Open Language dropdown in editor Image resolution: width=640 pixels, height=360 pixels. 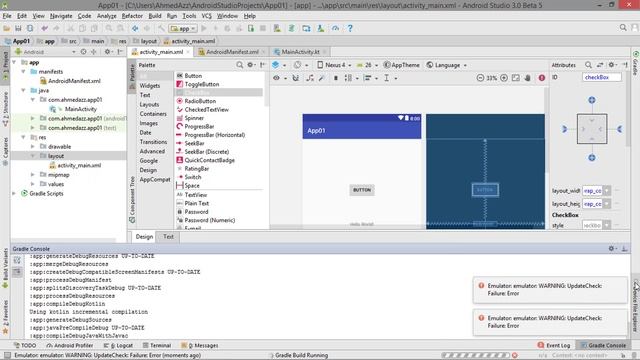(x=447, y=65)
